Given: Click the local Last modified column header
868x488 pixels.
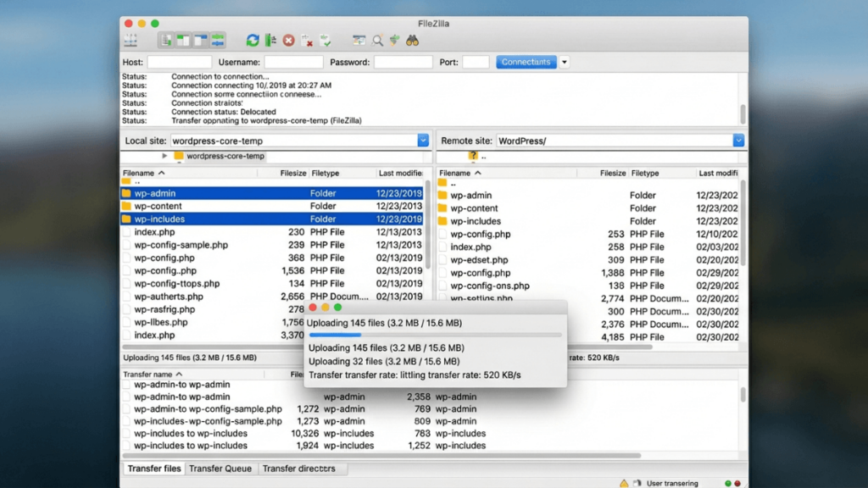Looking at the screenshot, I should (x=400, y=173).
